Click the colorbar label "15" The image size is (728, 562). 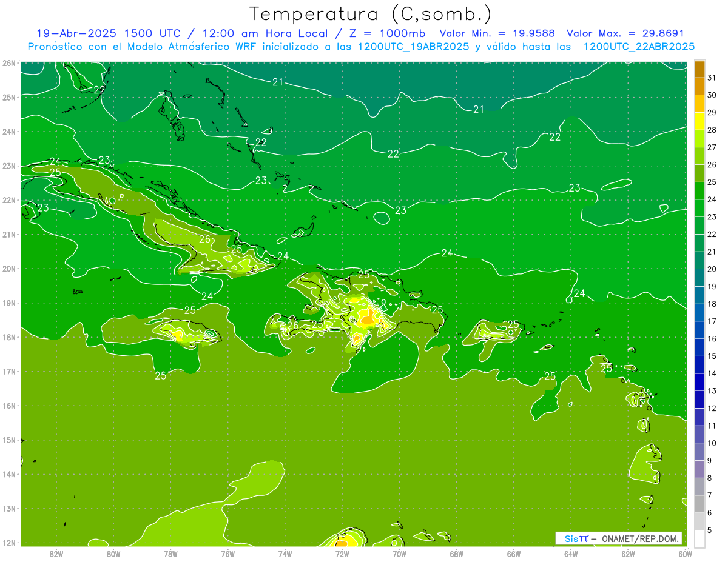coord(712,356)
